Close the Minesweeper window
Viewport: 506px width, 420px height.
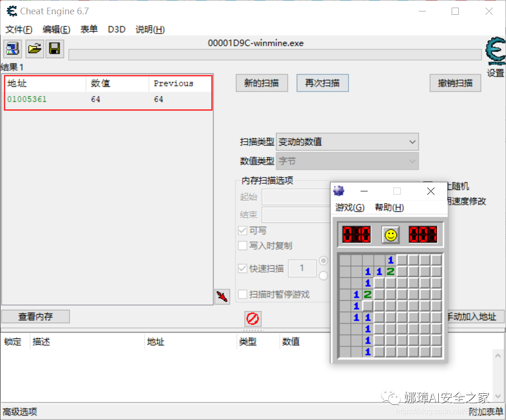pyautogui.click(x=431, y=191)
